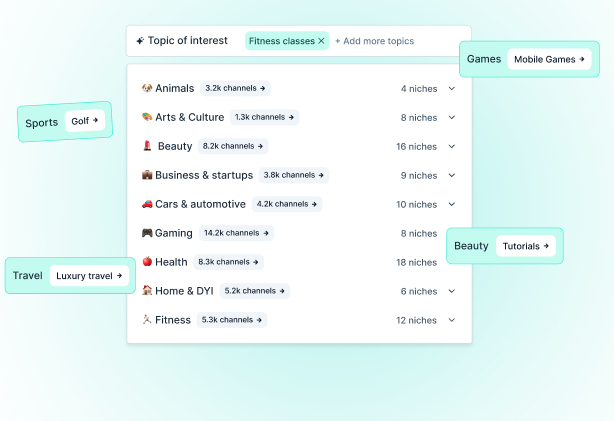Click the palette icon for Arts & Culture
This screenshot has width=614, height=421.
147,117
